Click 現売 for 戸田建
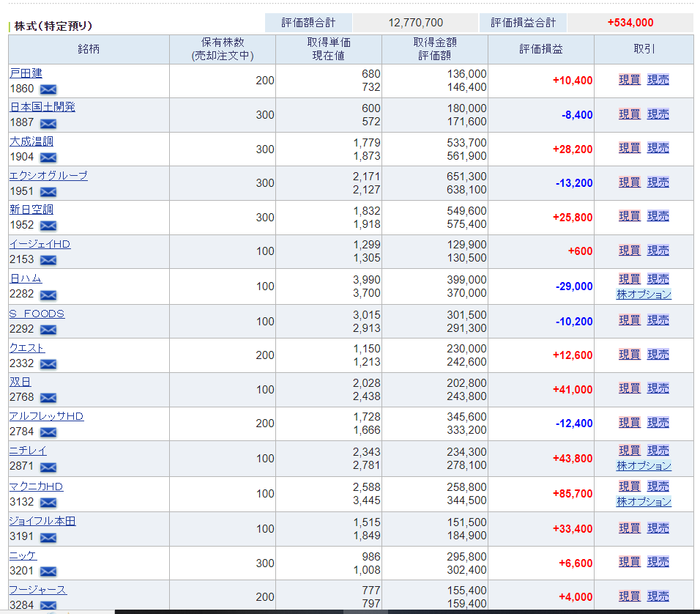Viewport: 700px width, 614px height. click(658, 80)
